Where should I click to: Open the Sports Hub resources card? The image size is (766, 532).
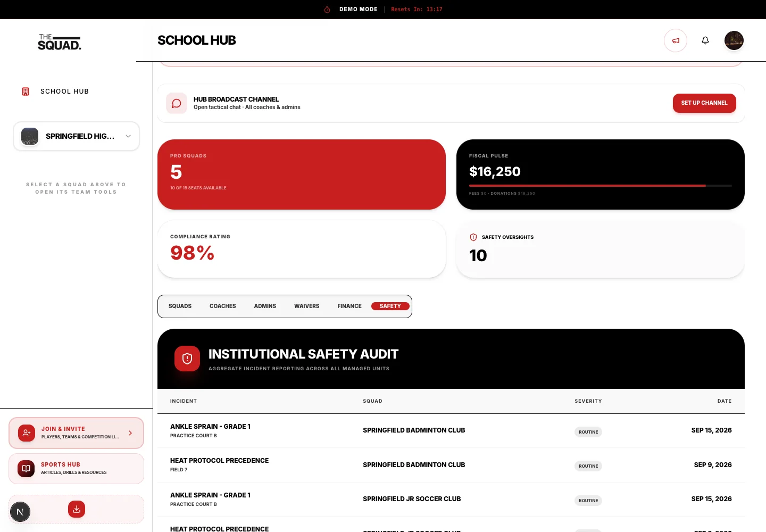(77, 469)
